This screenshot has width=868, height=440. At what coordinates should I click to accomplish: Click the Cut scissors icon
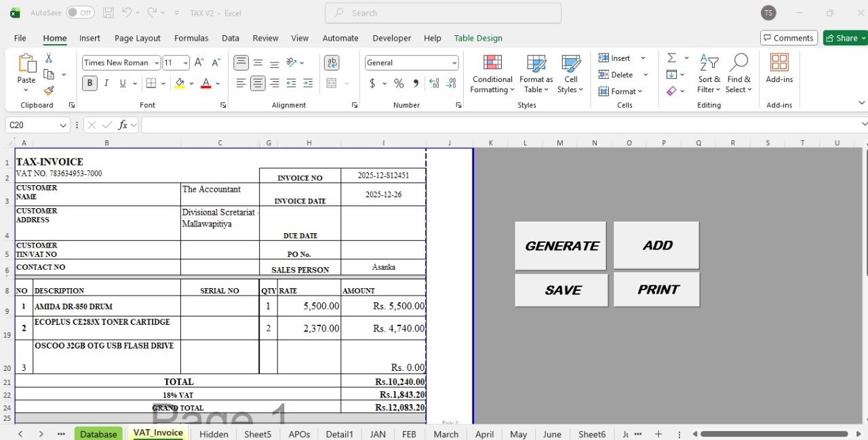[49, 59]
